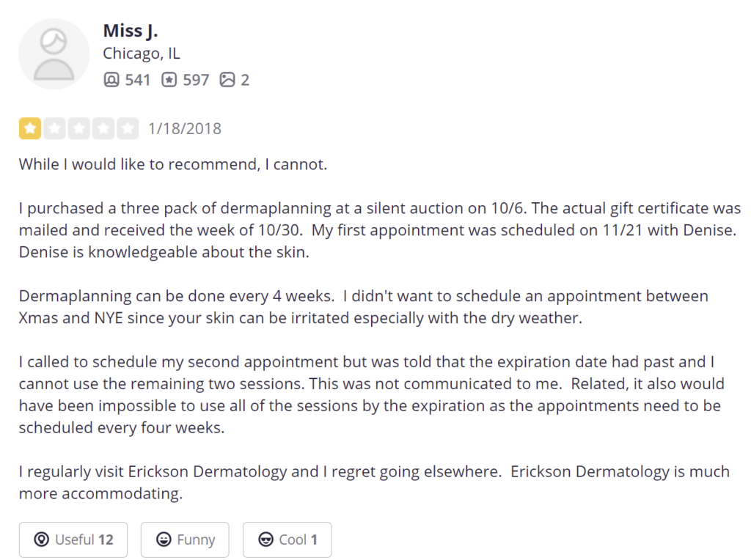Click the sunglasses face icon for Cool
The width and height of the screenshot is (751, 560).
click(265, 539)
